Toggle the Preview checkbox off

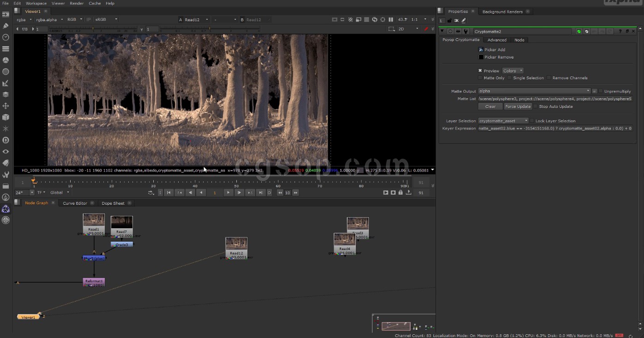(x=481, y=71)
